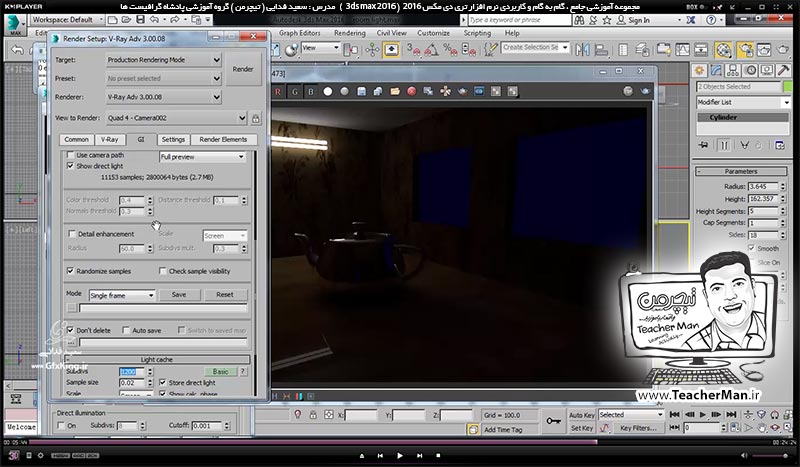
Task: Click the binoculars search icon
Action: click(x=579, y=20)
